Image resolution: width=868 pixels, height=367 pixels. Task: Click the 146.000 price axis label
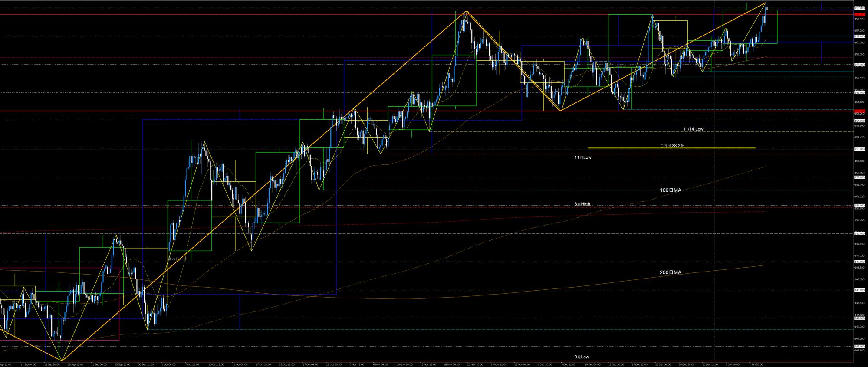859,346
